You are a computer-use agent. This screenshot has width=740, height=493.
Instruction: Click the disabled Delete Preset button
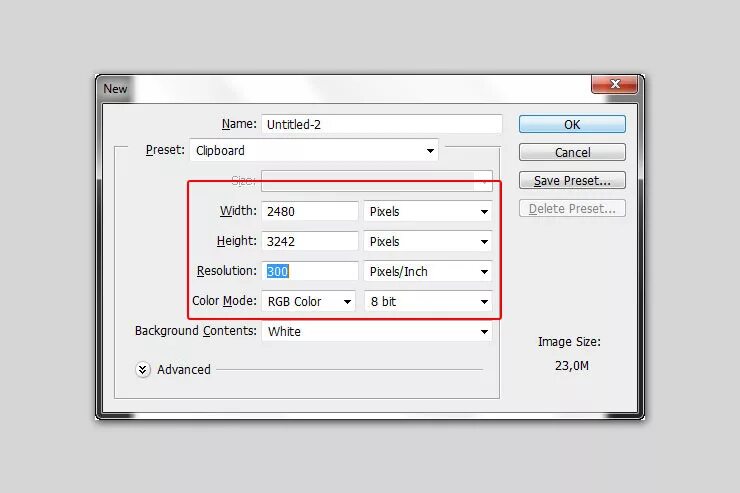(572, 209)
